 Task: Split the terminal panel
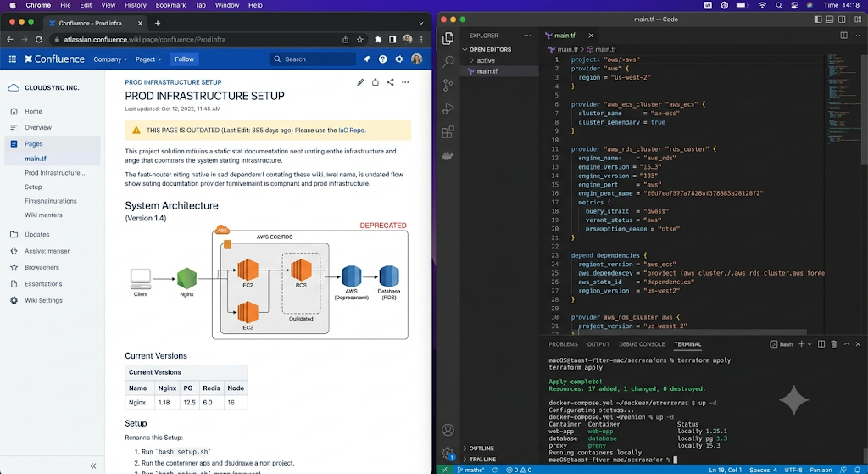[x=821, y=344]
